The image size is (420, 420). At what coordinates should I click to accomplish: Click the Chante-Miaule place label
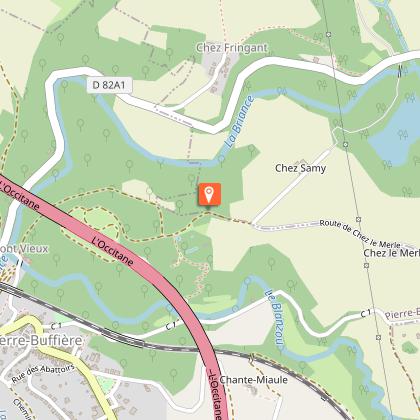(x=254, y=380)
